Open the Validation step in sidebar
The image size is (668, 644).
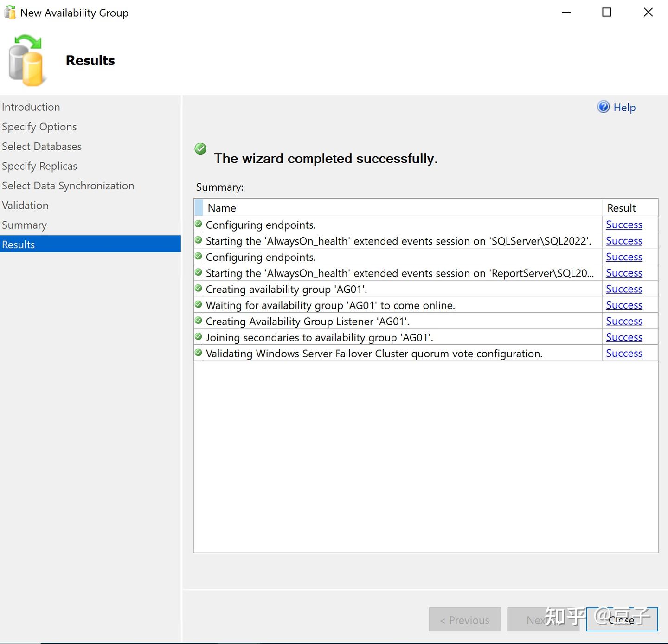pyautogui.click(x=25, y=206)
